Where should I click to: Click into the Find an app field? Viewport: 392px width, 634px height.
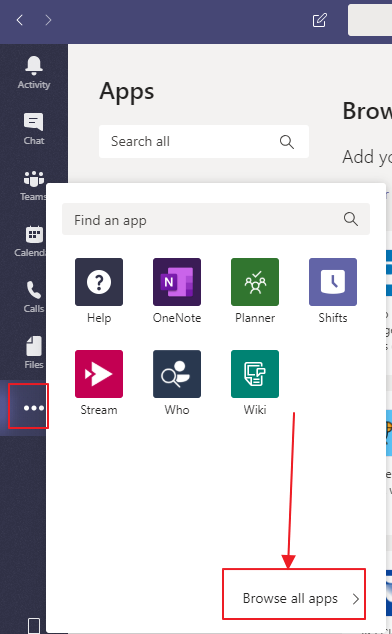[x=216, y=219]
